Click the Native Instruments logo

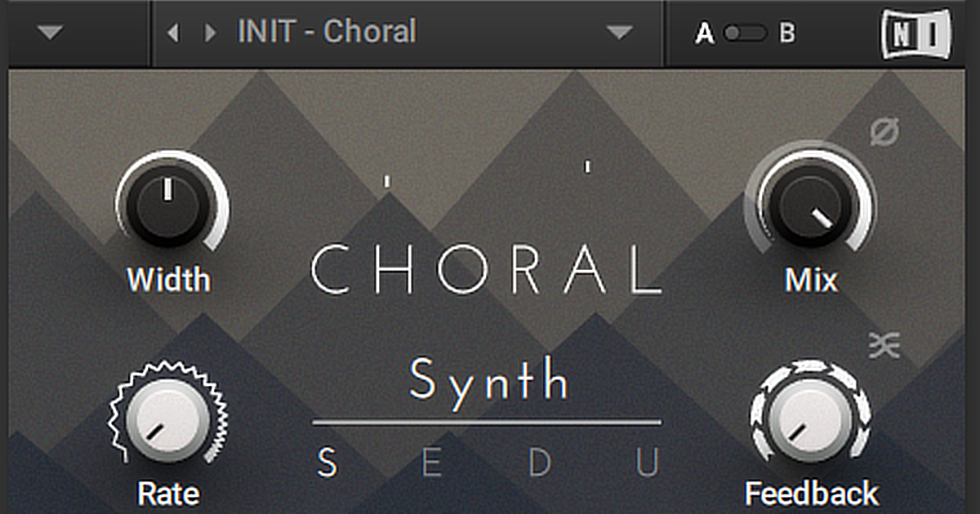click(x=916, y=33)
